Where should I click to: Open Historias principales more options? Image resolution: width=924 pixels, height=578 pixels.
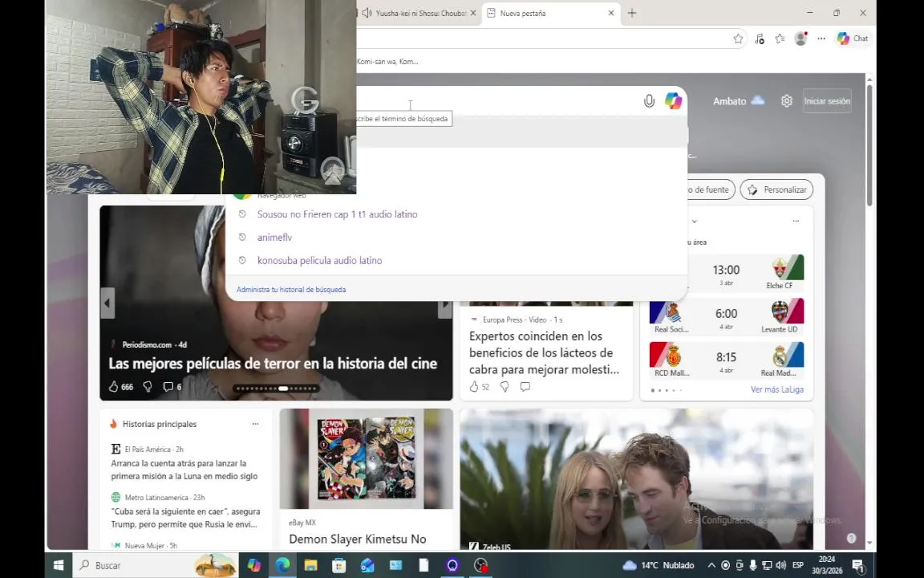point(255,424)
